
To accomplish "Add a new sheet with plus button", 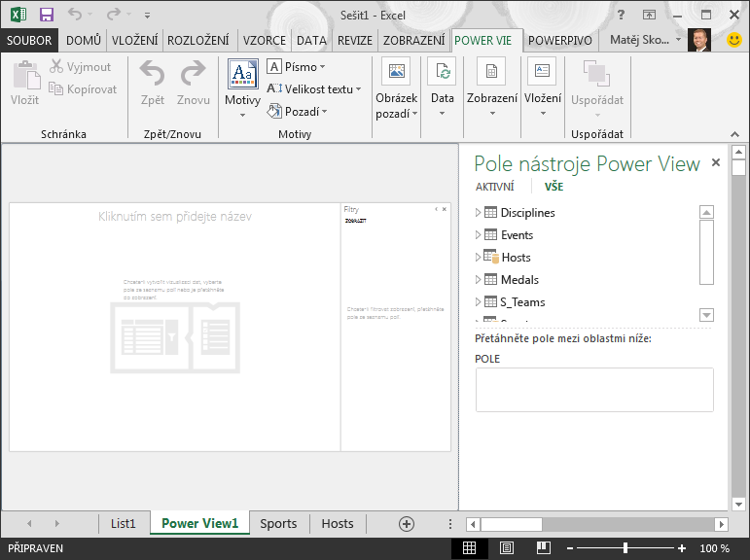I will [x=407, y=524].
